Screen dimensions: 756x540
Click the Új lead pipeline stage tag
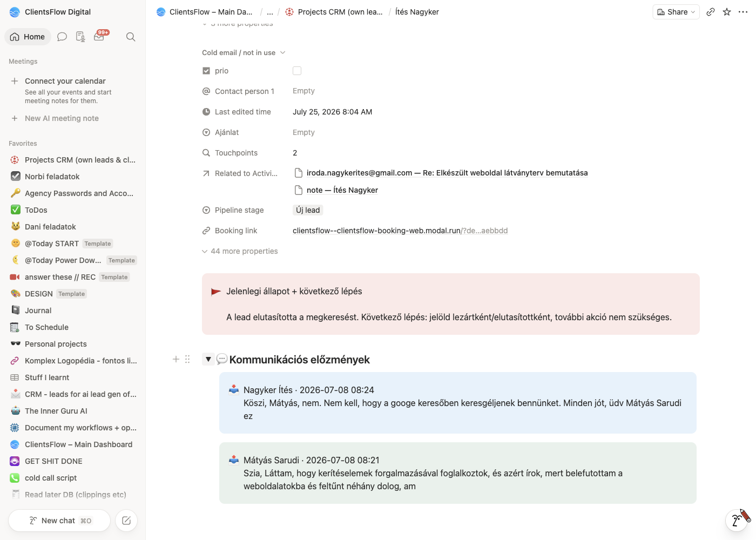tap(308, 210)
